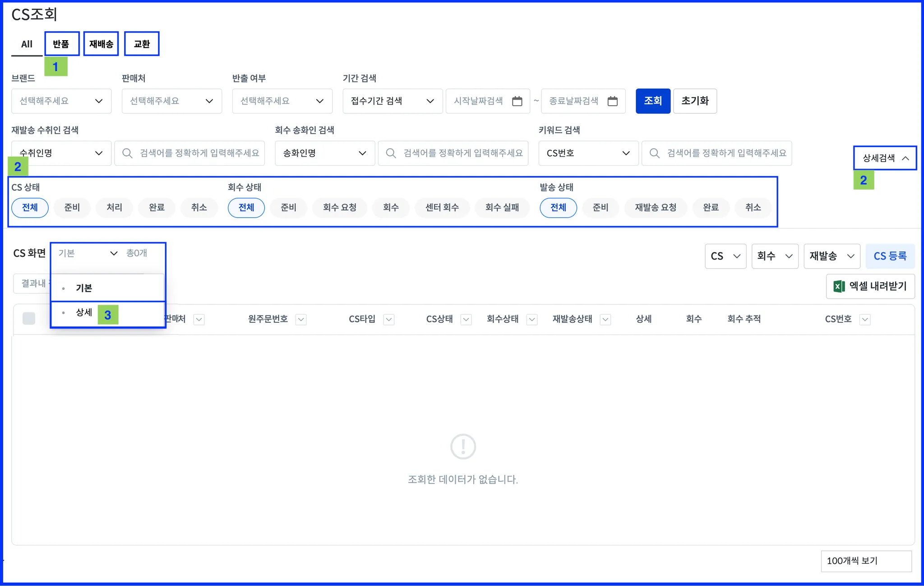924x586 pixels.
Task: Click the CS 등록 button
Action: (x=890, y=256)
